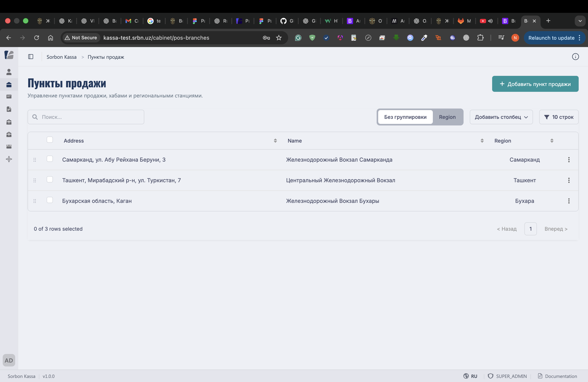Open the 10 строк rows filter
The width and height of the screenshot is (588, 382).
(x=559, y=117)
